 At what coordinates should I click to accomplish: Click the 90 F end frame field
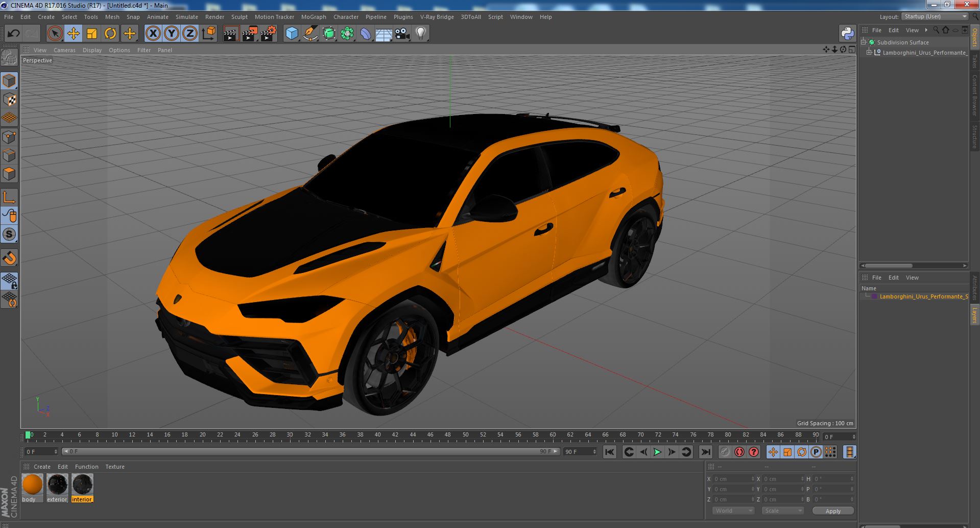580,452
